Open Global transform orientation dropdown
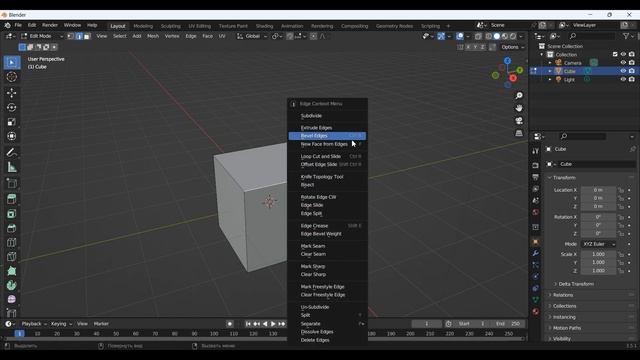Viewport: 640px width, 360px height. click(252, 36)
